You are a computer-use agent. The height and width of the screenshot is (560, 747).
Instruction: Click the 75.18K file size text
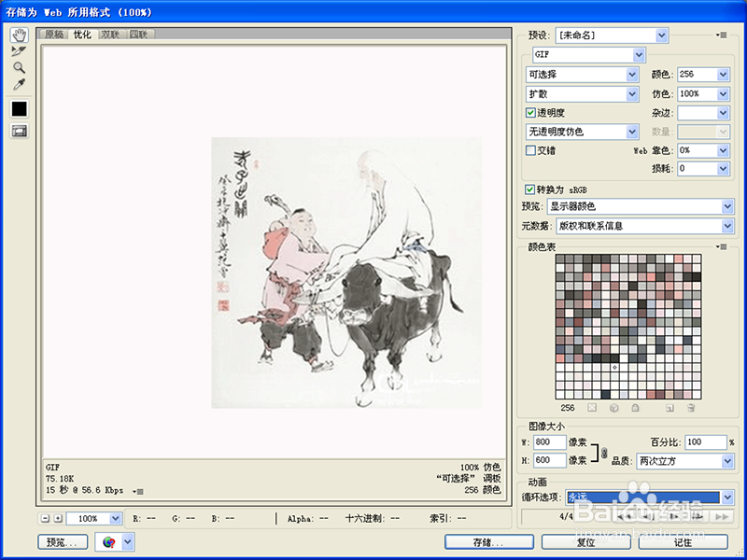coord(60,479)
